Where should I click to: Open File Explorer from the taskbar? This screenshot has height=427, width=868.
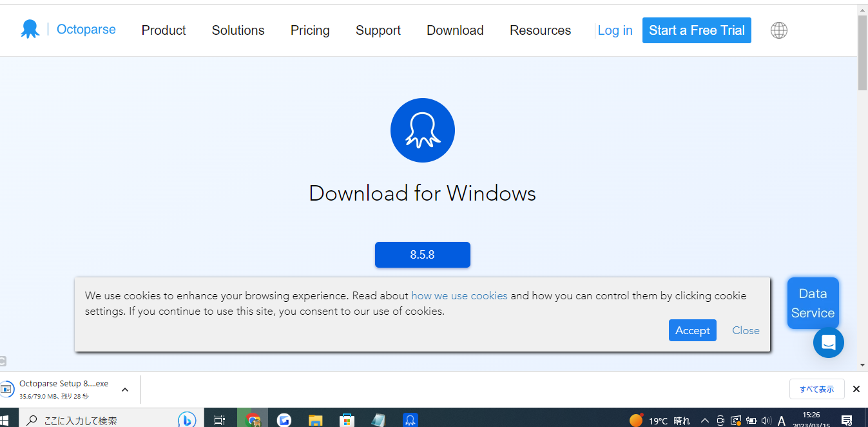[x=315, y=420]
